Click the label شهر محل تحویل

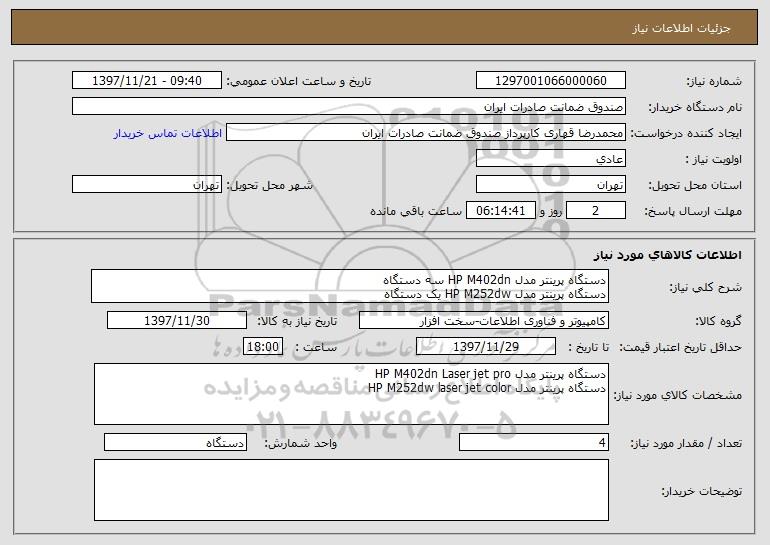click(x=269, y=186)
